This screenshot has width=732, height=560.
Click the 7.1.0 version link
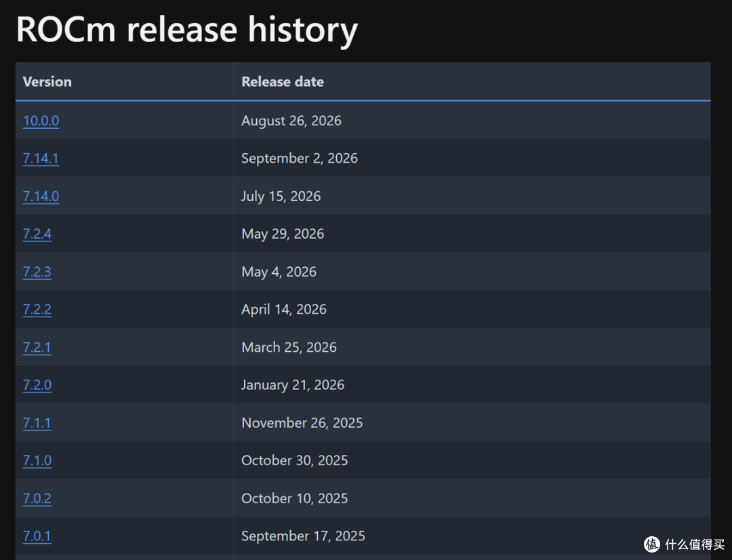pyautogui.click(x=37, y=460)
